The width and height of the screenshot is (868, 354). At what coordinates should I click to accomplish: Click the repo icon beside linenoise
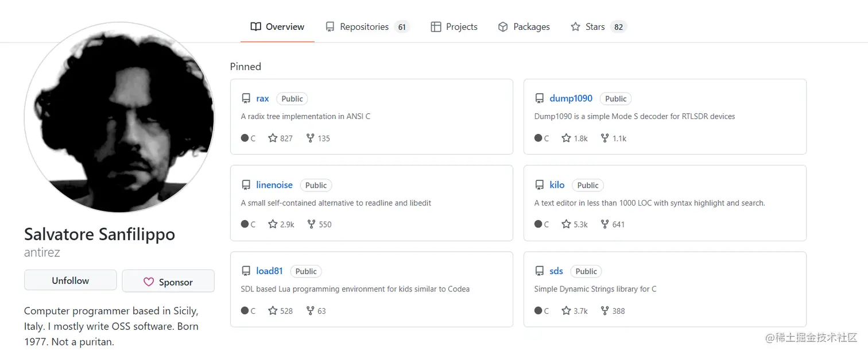pos(246,185)
